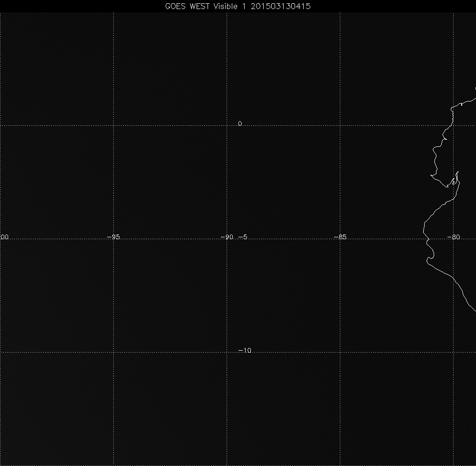Click the longitude label '-80'
476x466 pixels.
click(454, 237)
